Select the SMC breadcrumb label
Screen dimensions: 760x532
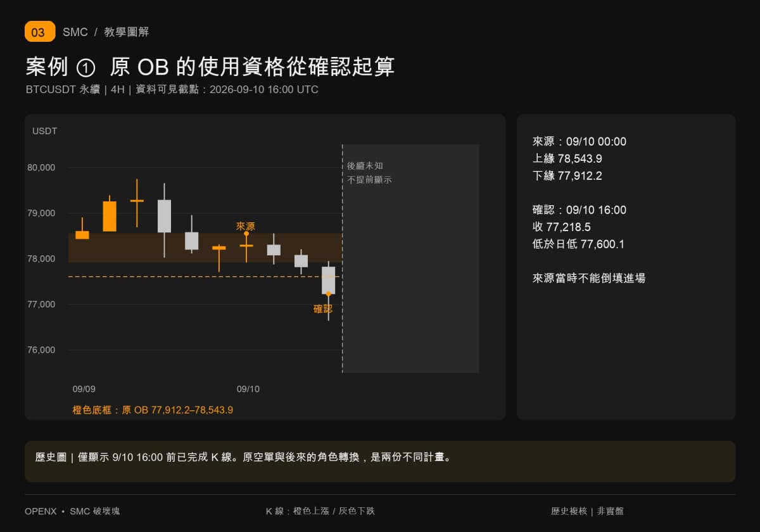tap(75, 32)
